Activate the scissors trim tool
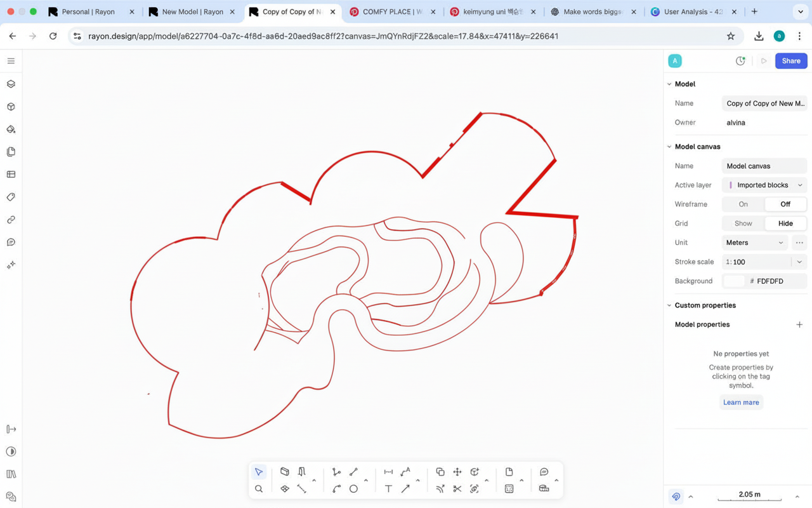Screen dimensions: 812x508 [457, 489]
